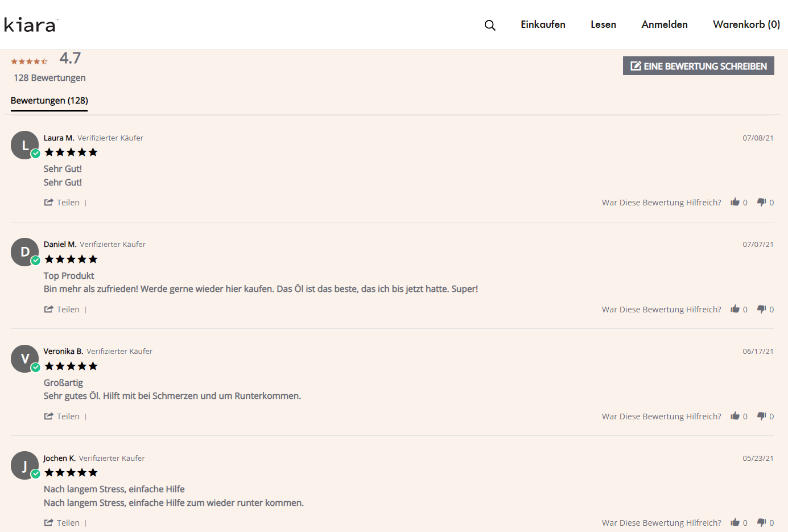The image size is (788, 532).
Task: Thumbs down Jochen K.'s review
Action: point(761,522)
